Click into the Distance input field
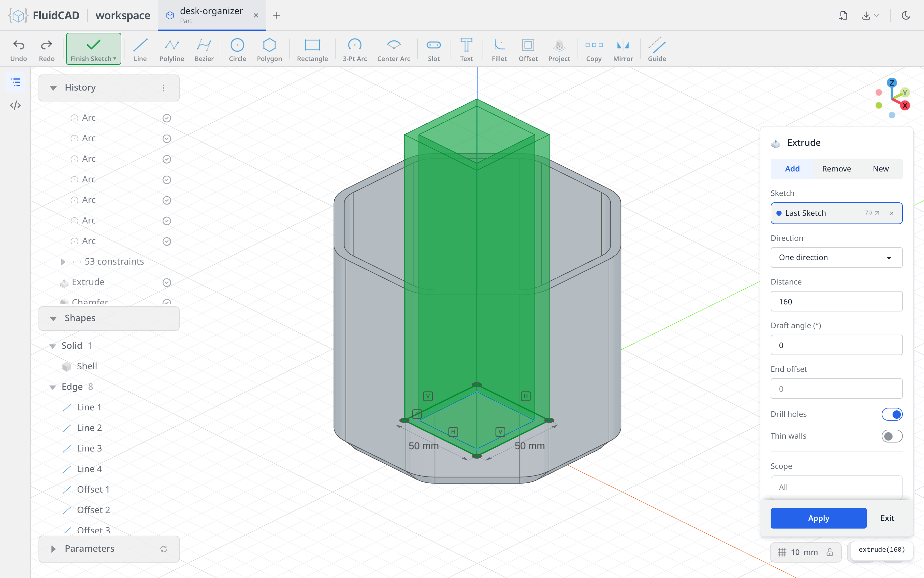Image resolution: width=924 pixels, height=578 pixels. pyautogui.click(x=836, y=301)
